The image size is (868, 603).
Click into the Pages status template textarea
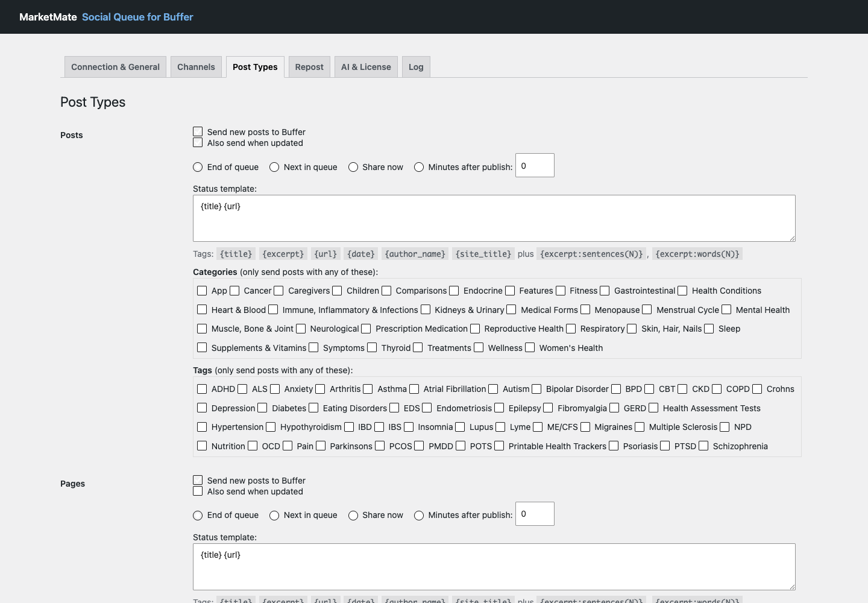click(494, 567)
